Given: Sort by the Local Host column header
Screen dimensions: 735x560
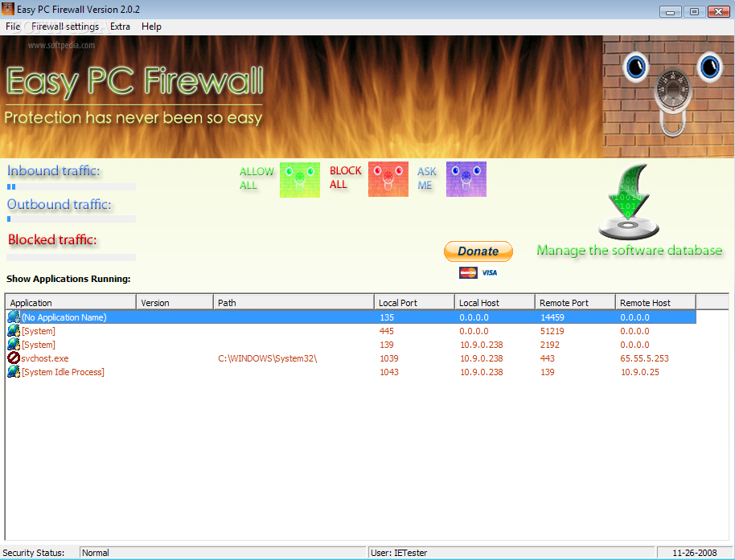Looking at the screenshot, I should point(495,303).
